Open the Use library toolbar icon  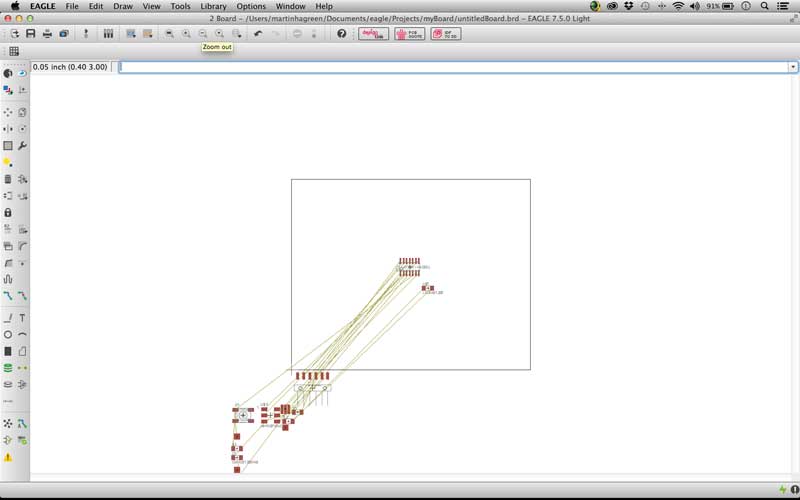[x=108, y=34]
